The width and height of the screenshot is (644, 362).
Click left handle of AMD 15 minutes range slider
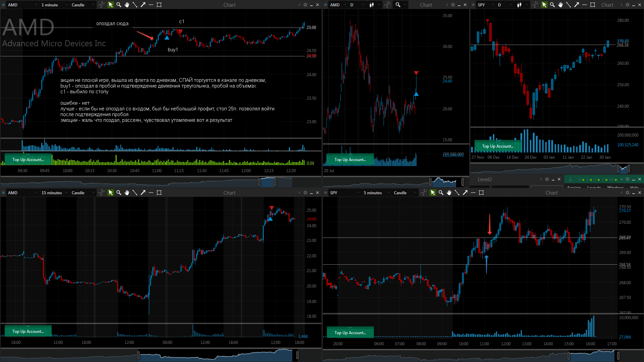[x=138, y=355]
